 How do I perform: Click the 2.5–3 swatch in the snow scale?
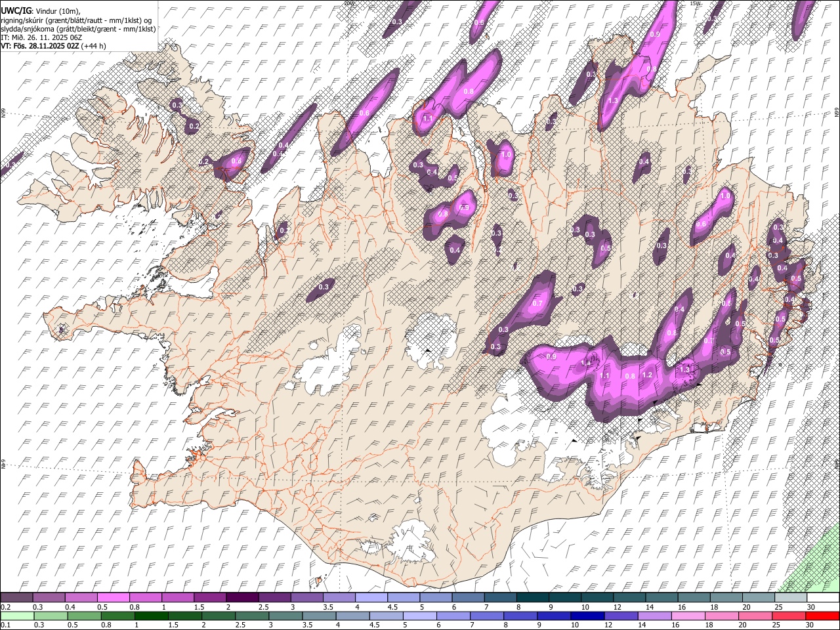coord(274,597)
